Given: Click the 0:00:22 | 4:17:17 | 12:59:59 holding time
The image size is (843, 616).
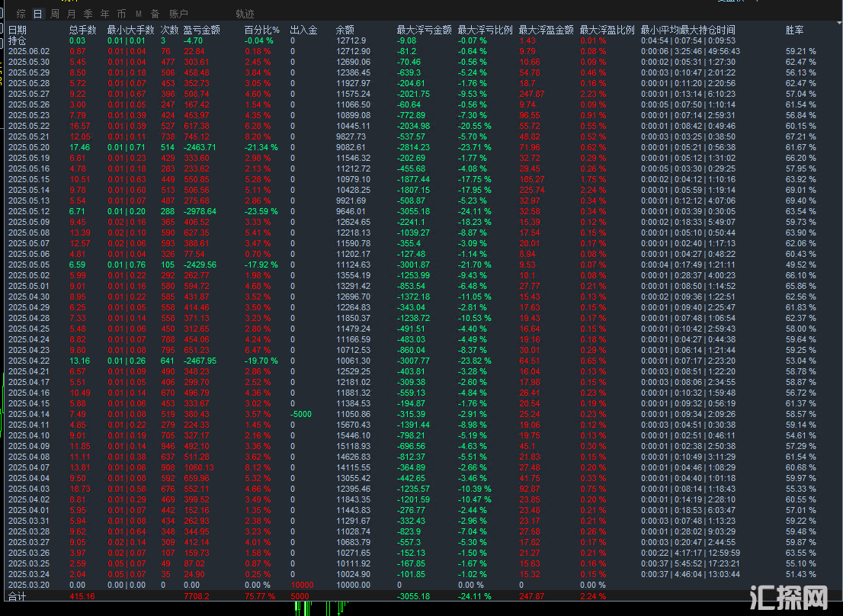Looking at the screenshot, I should click(x=690, y=553).
